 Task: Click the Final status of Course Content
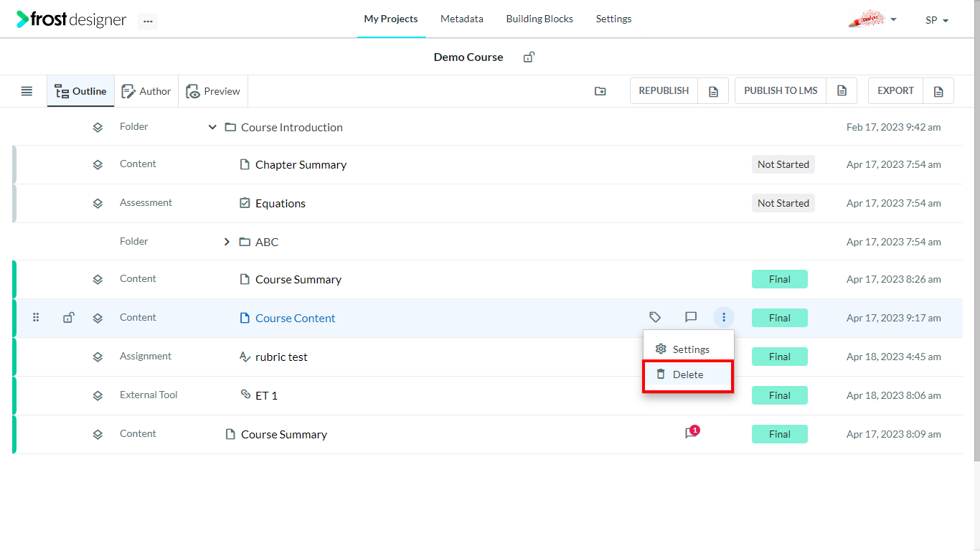click(x=780, y=318)
